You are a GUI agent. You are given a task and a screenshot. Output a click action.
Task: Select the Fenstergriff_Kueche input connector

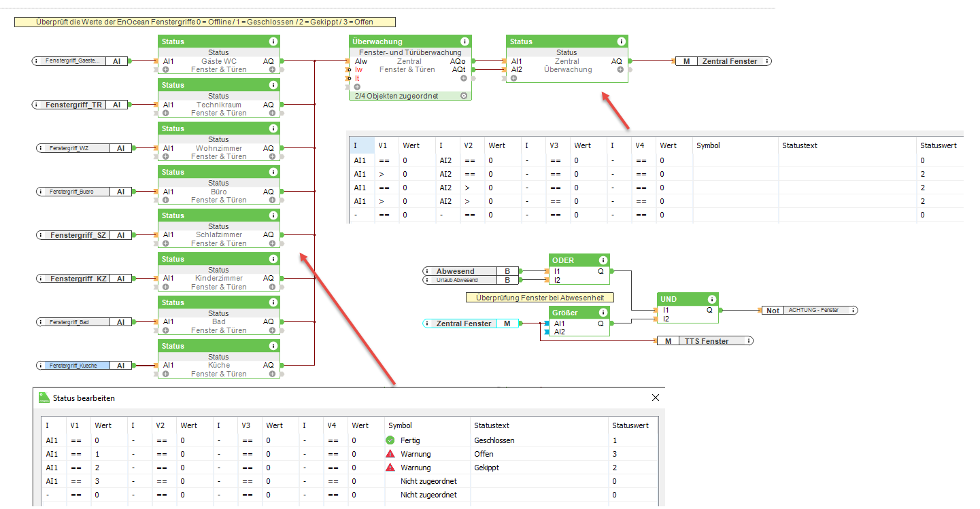click(x=84, y=366)
